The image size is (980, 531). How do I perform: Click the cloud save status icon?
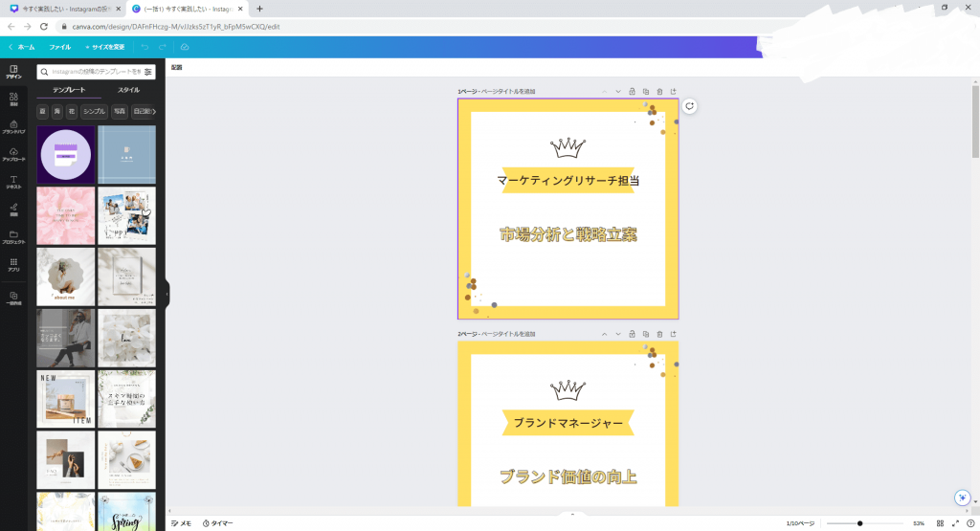tap(185, 47)
